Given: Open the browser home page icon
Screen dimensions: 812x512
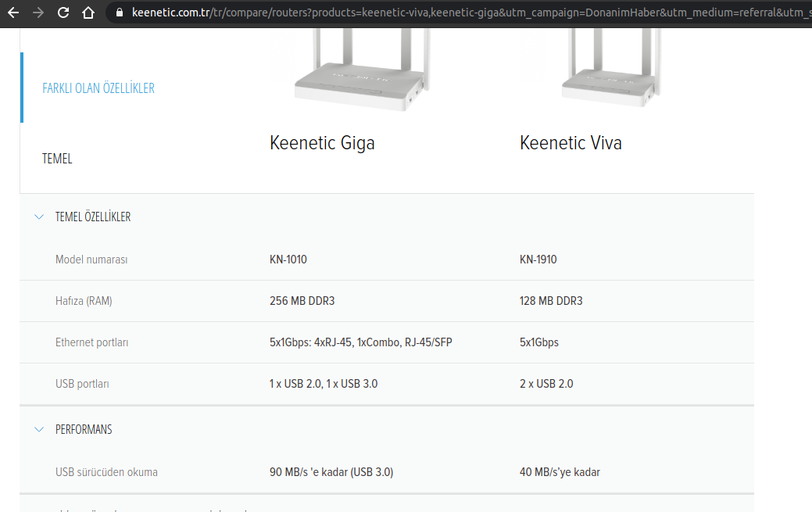Looking at the screenshot, I should tap(88, 13).
